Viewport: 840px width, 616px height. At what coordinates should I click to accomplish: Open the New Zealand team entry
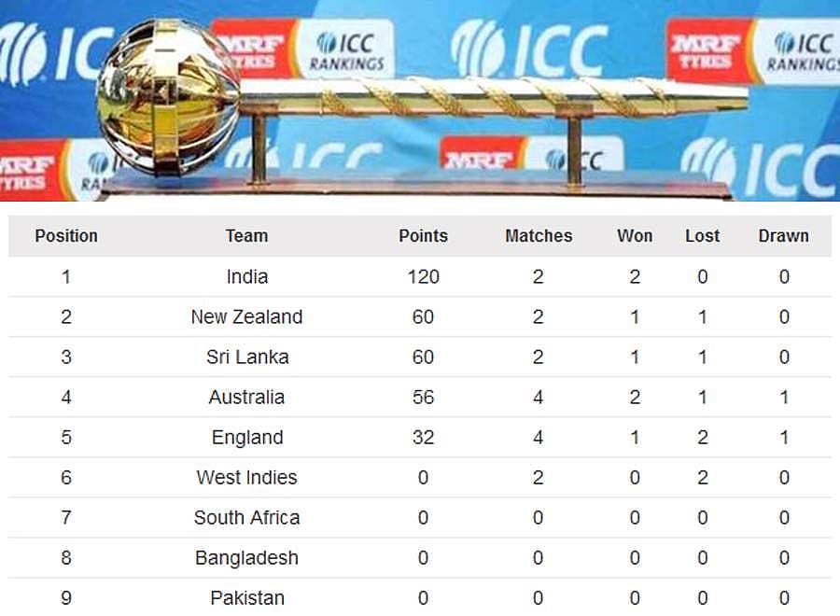(247, 317)
